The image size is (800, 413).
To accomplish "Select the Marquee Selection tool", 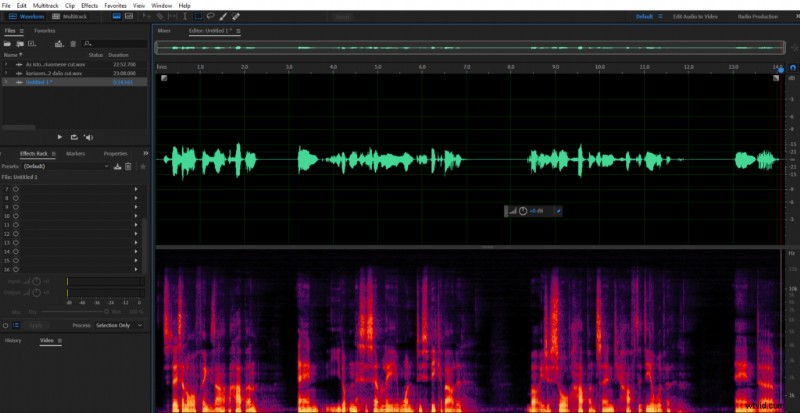I will point(198,16).
